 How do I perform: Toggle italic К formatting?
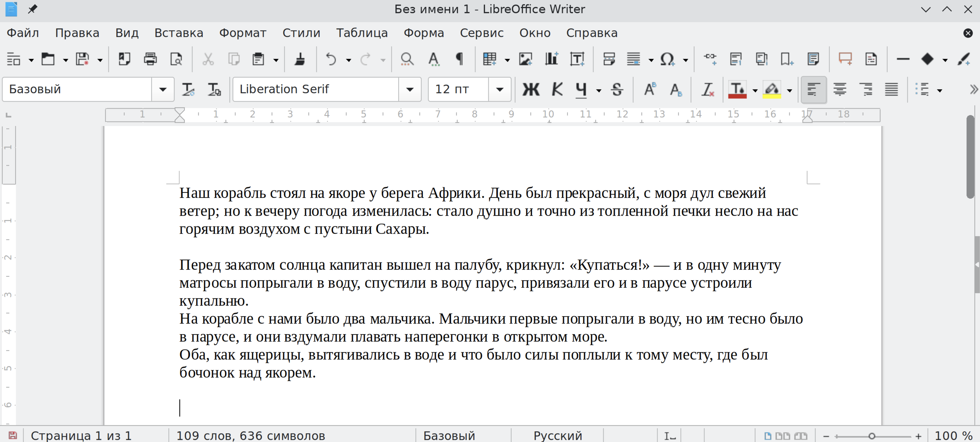(557, 90)
